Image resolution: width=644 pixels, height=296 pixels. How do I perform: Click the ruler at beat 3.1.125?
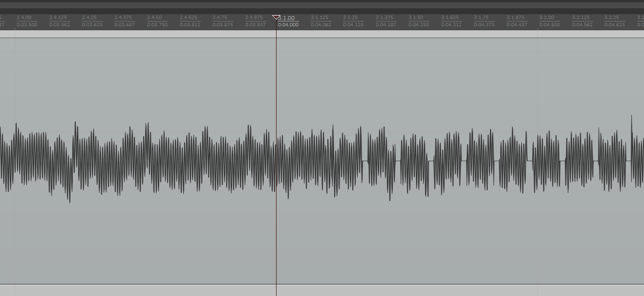[x=320, y=18]
